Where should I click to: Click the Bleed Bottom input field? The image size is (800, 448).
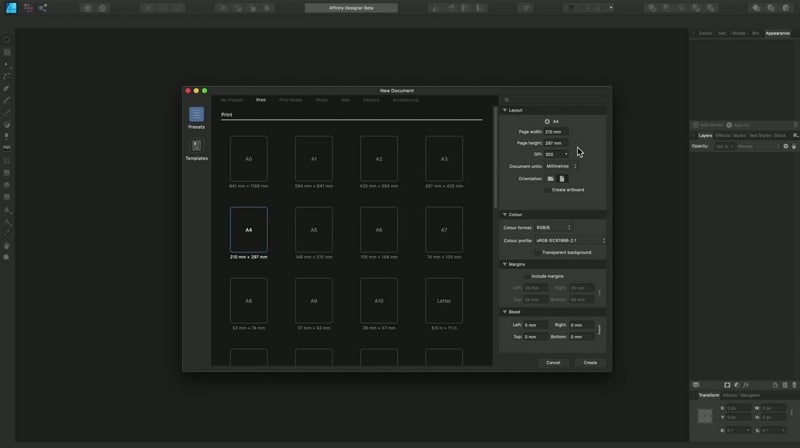tap(581, 337)
